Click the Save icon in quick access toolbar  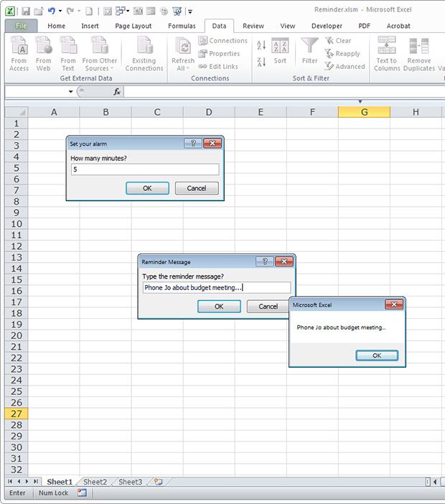(26, 11)
